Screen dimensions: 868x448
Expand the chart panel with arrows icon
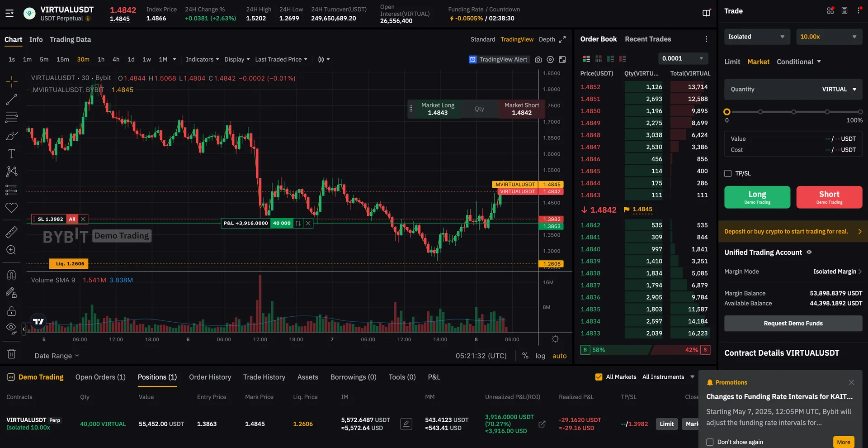562,39
